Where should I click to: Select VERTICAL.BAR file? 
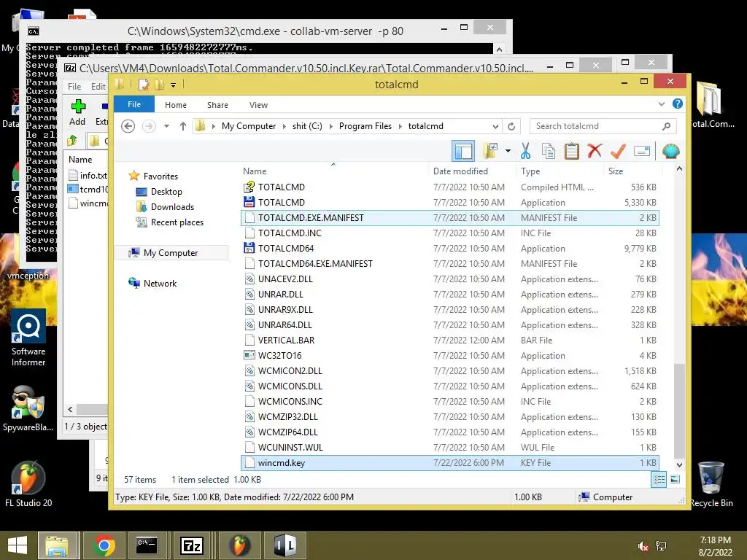[450, 340]
